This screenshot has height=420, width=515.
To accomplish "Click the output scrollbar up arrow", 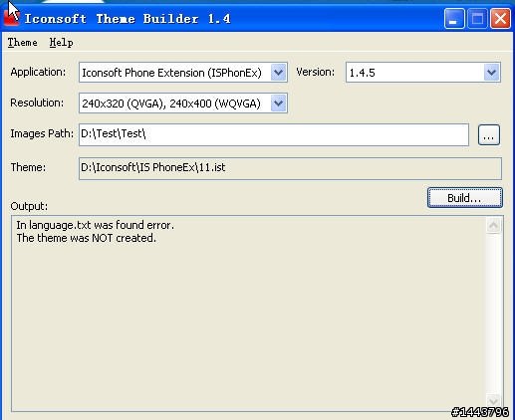I will 493,226.
